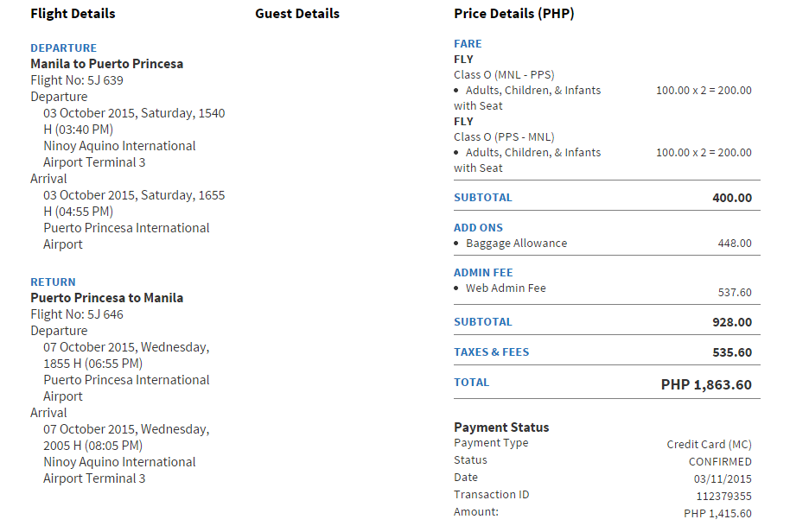Click the Payment Status heading
The image size is (809, 532).
pos(501,427)
